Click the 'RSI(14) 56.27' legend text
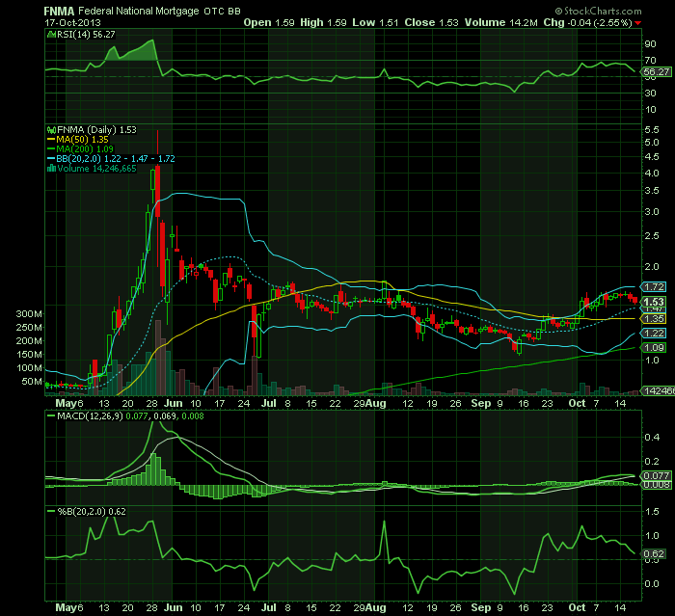675x616 pixels. click(x=86, y=35)
